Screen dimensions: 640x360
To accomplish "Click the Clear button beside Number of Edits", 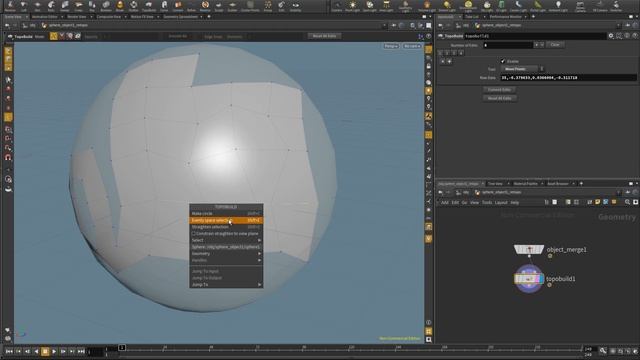I will coord(555,44).
